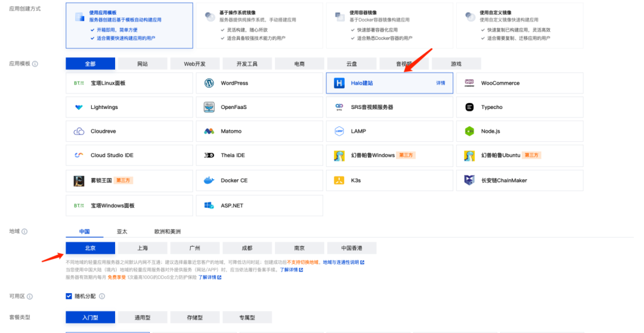Select the 入门型 package type
This screenshot has height=333, width=644.
pos(91,318)
